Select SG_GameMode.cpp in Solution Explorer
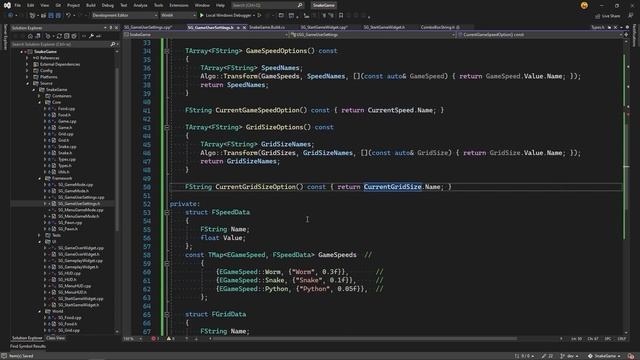Viewport: 640px width, 360px height. click(75, 184)
